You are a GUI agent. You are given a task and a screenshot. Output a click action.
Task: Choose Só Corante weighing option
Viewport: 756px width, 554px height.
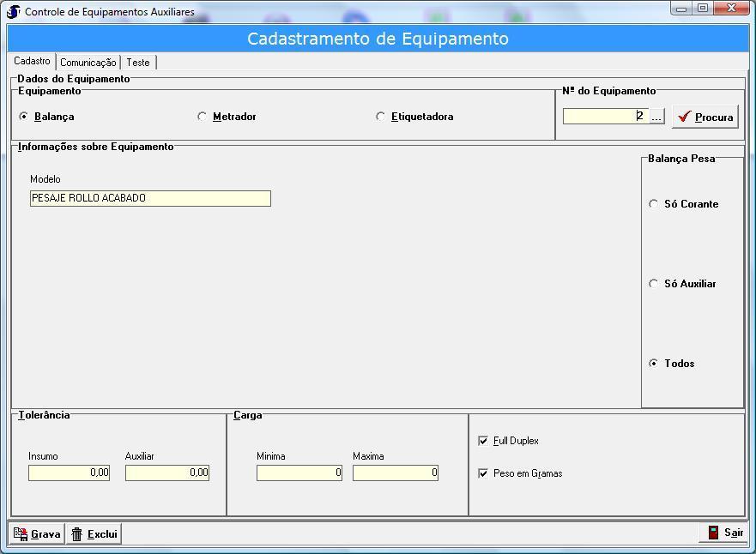coord(654,204)
